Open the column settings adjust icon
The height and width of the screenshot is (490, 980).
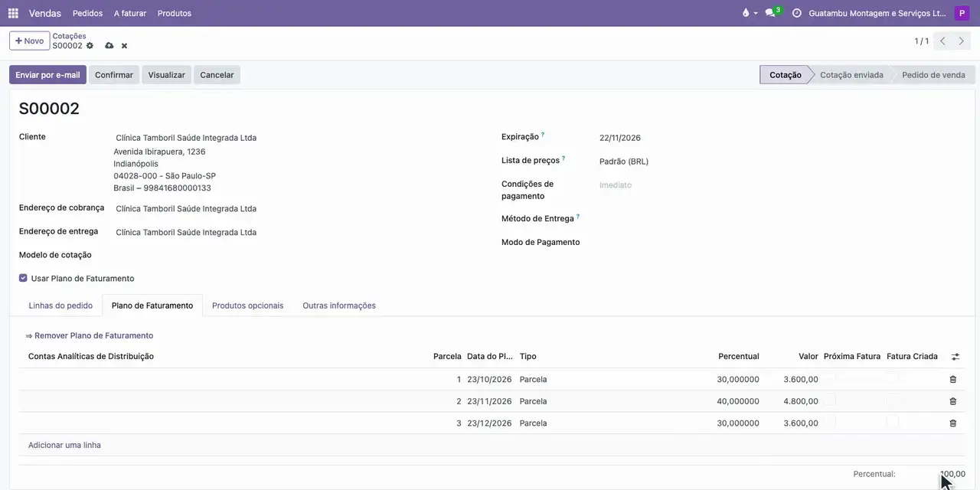pyautogui.click(x=955, y=357)
